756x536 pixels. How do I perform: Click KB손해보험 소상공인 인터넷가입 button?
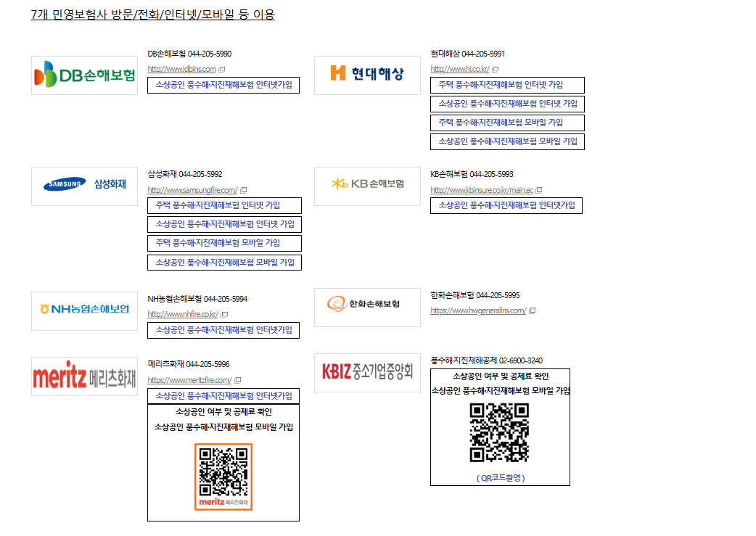tap(506, 205)
